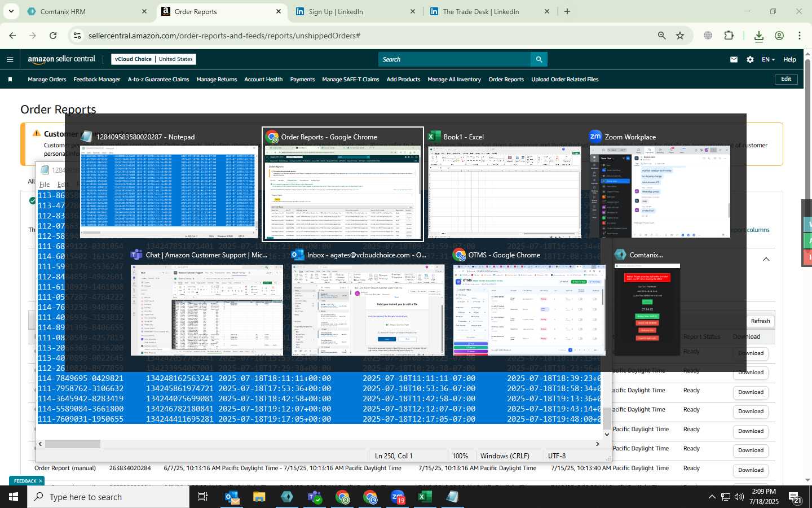Open Chrome tab search chevron
812x508 pixels.
coord(11,11)
